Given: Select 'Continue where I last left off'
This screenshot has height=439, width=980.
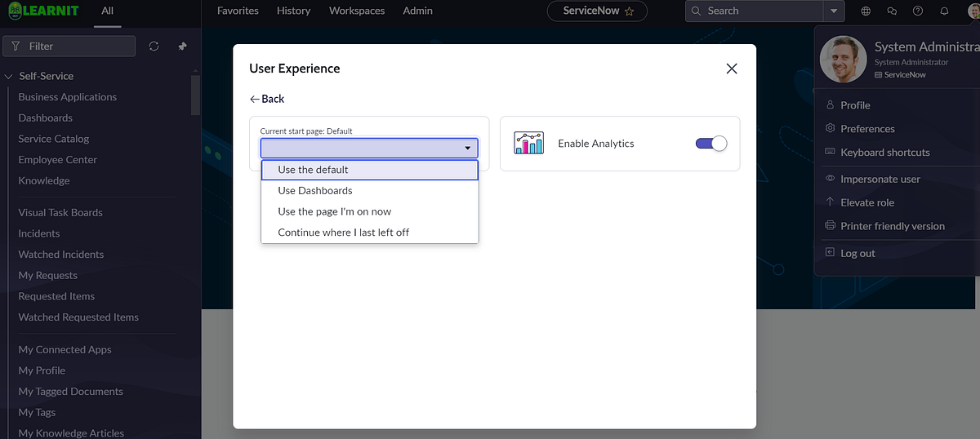Looking at the screenshot, I should 369,233.
